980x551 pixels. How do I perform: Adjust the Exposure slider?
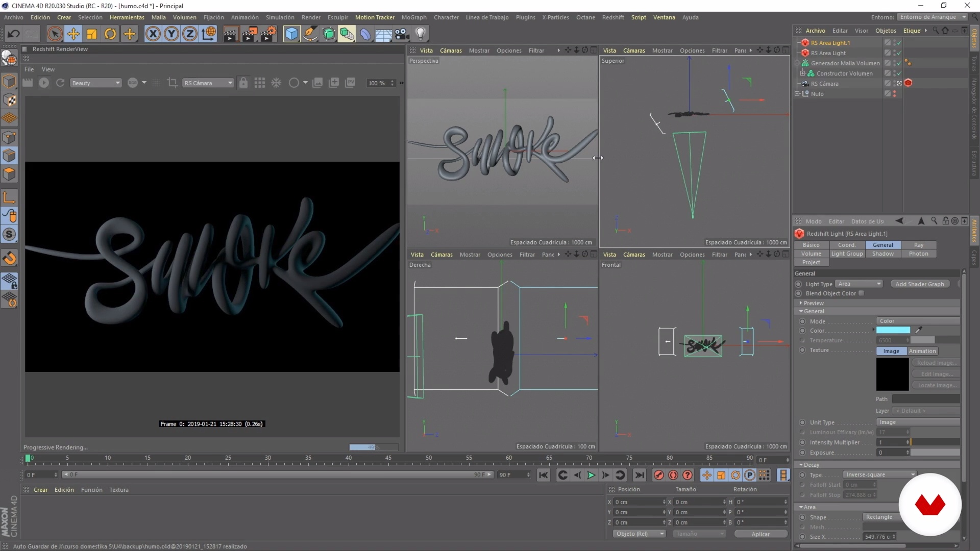point(935,453)
